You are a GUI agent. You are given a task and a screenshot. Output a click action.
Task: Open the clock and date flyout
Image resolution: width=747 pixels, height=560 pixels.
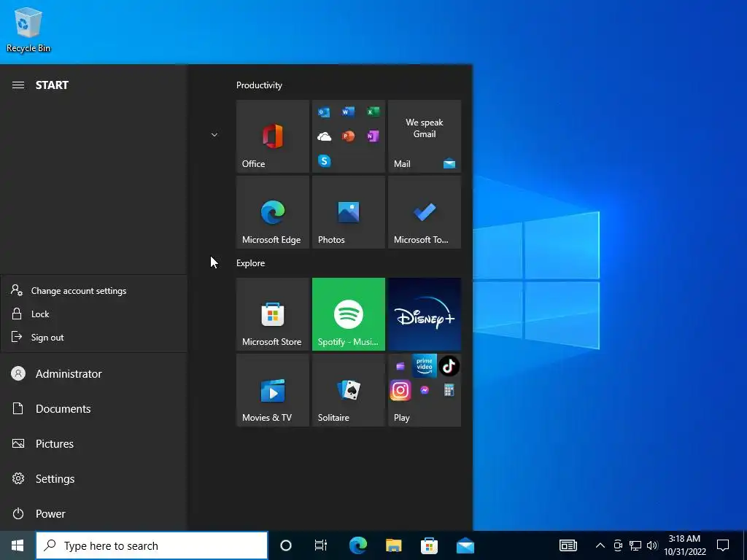pyautogui.click(x=684, y=545)
